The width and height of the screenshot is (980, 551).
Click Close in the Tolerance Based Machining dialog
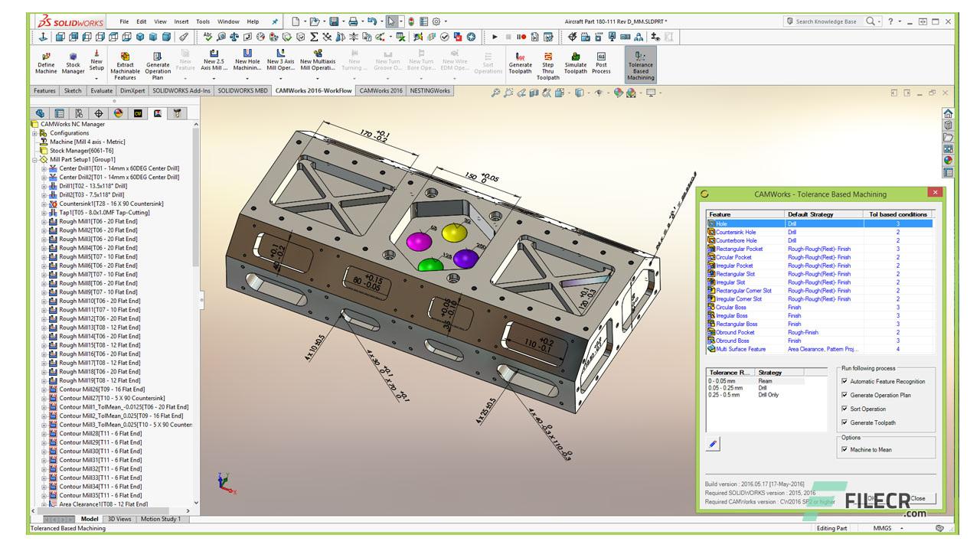(918, 498)
